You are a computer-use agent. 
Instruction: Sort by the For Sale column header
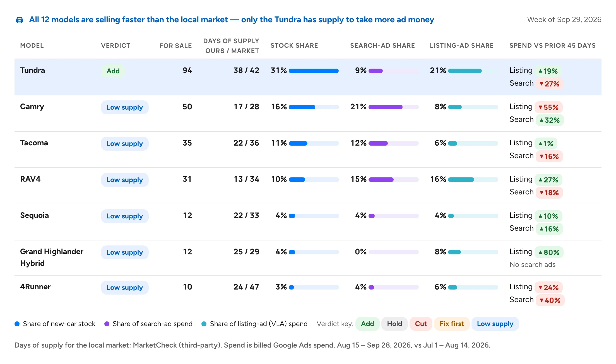(176, 46)
